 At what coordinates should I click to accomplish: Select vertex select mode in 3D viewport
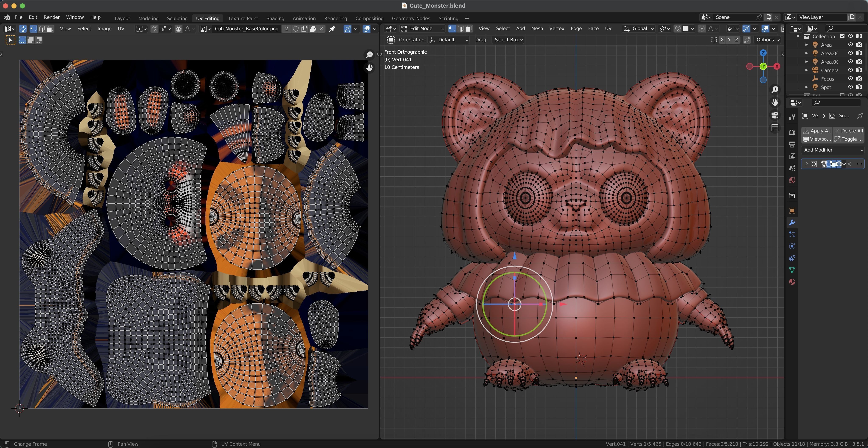click(x=452, y=29)
